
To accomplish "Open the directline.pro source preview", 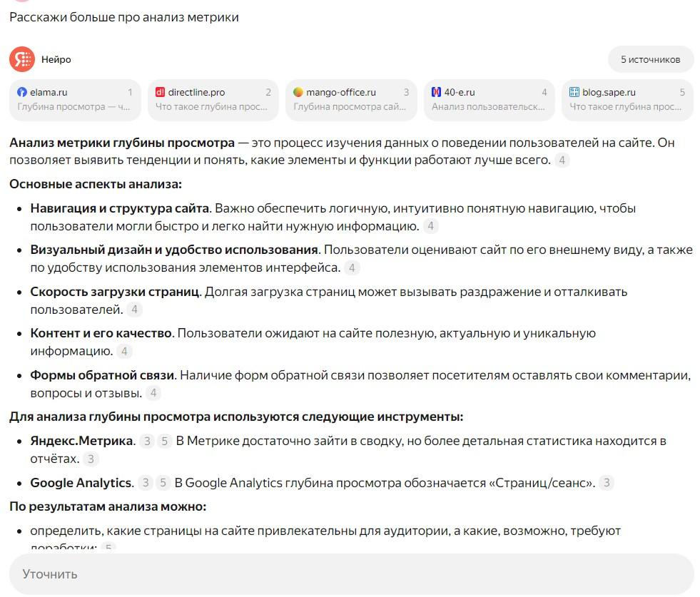I will click(x=212, y=100).
